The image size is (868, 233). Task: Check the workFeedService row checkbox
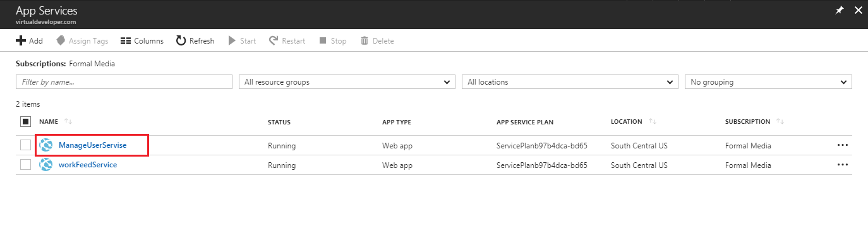coord(25,165)
